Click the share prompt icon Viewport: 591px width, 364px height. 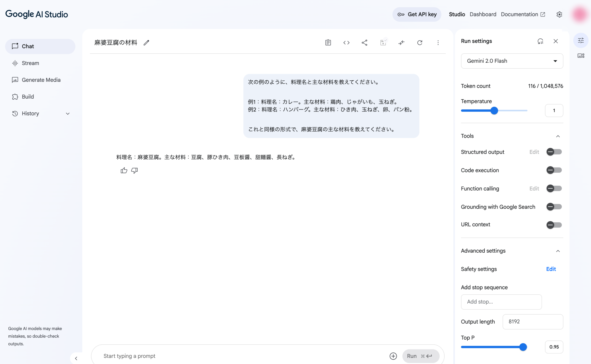(x=364, y=43)
